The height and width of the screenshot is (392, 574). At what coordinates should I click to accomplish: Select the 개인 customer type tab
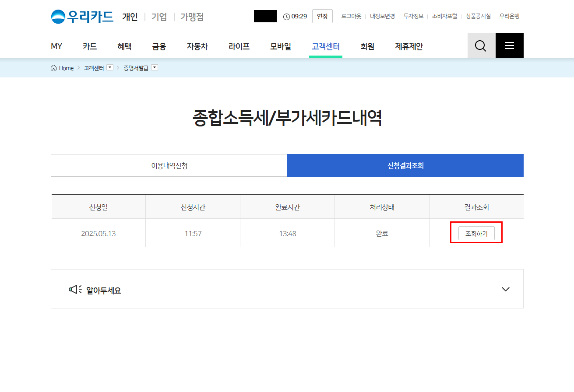point(129,16)
